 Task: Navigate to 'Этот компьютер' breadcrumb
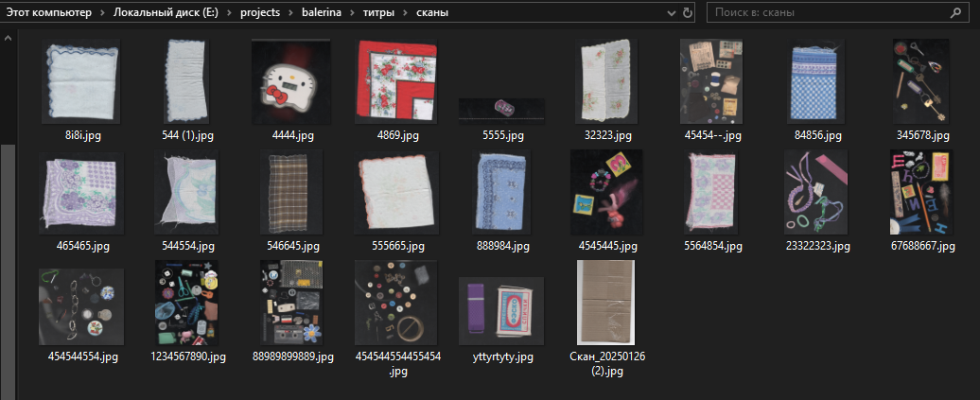click(50, 13)
